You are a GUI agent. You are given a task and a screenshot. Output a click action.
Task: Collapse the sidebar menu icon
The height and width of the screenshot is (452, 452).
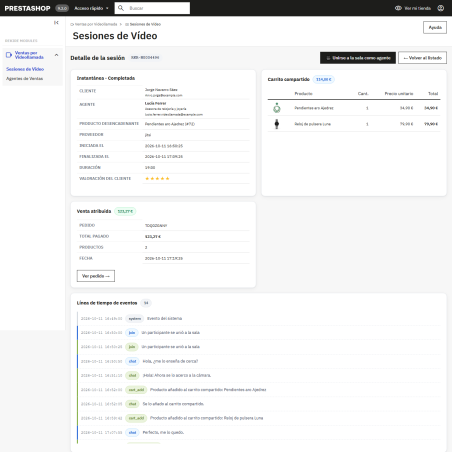56,23
